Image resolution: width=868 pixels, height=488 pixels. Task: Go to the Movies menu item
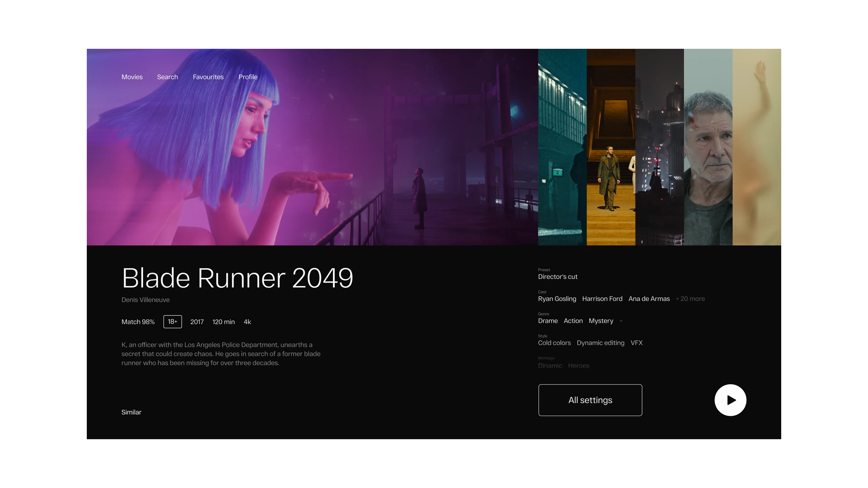tap(132, 77)
